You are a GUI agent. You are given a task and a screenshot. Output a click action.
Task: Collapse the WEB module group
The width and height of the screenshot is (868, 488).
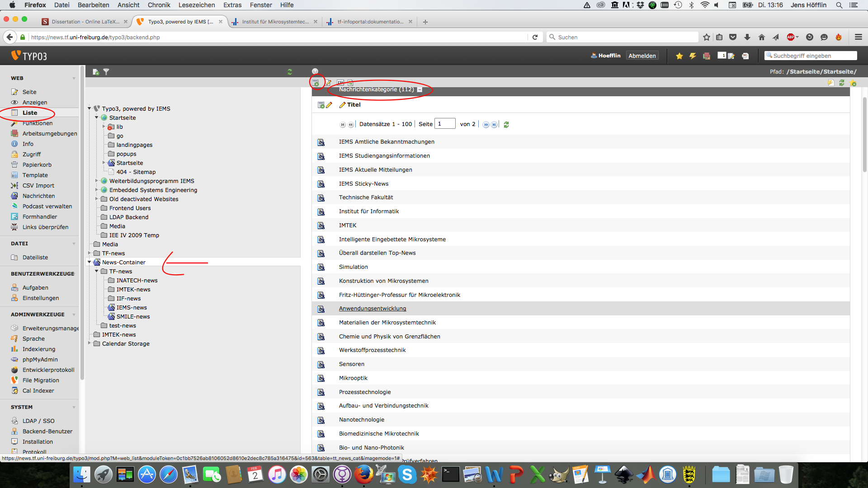74,78
